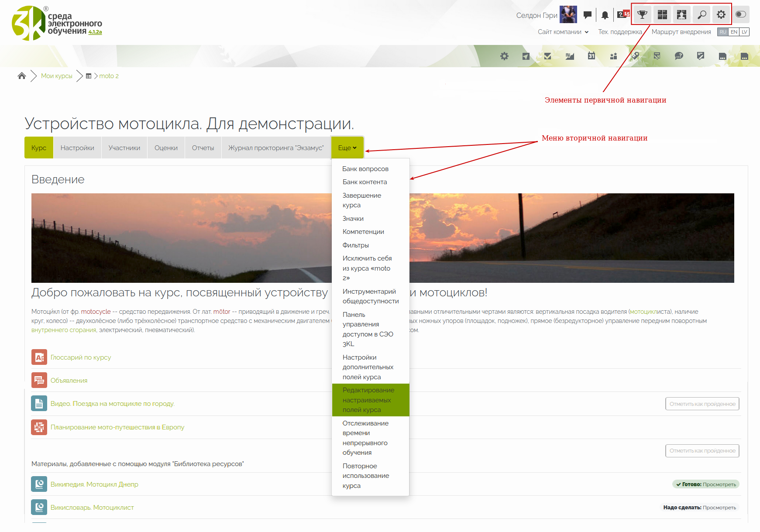Image resolution: width=760 pixels, height=532 pixels.
Task: Open the gear settings icon in top navigation
Action: point(721,15)
